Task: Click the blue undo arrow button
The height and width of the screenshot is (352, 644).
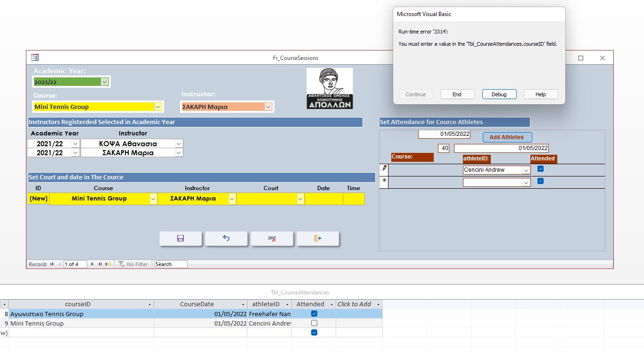Action: tap(226, 239)
